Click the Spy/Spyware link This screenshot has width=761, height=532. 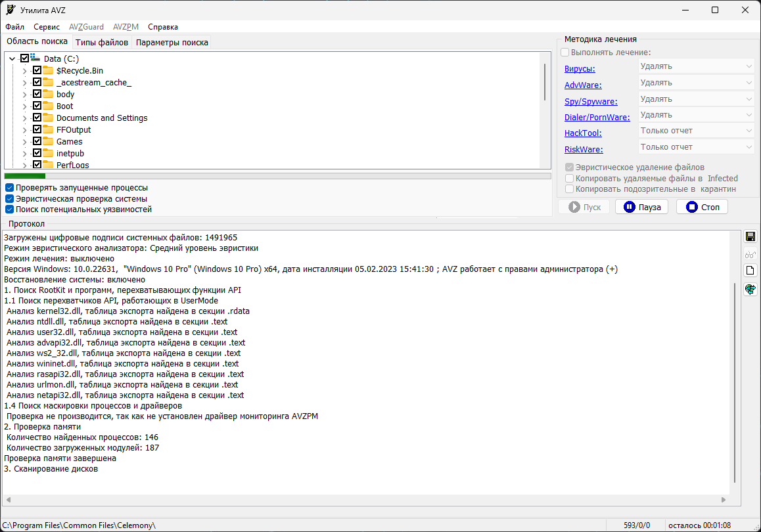(x=591, y=101)
